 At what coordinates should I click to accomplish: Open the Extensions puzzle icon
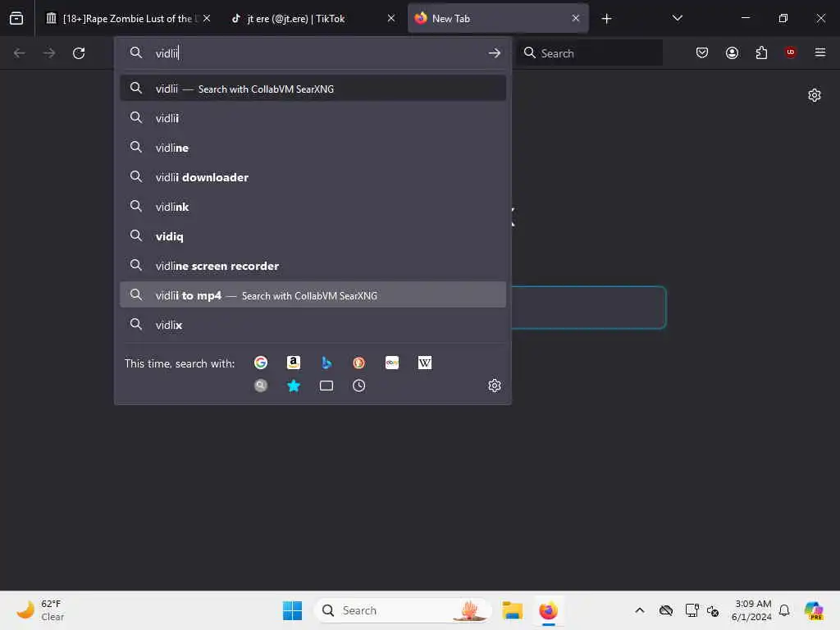coord(761,52)
